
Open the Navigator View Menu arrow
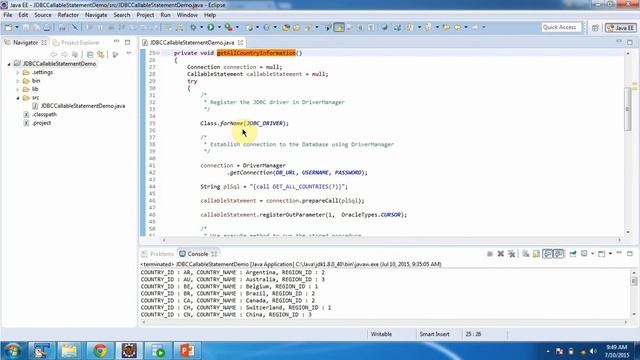(x=129, y=53)
